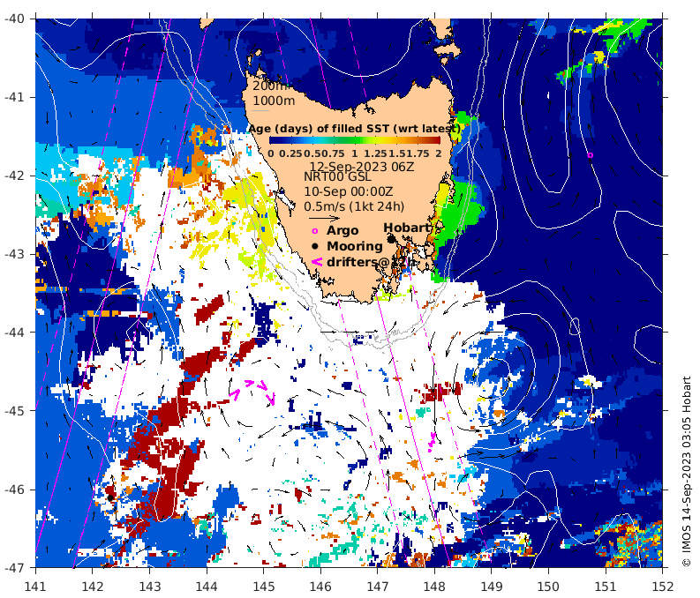Click longitude axis label 145
The height and width of the screenshot is (598, 700).
click(x=263, y=586)
